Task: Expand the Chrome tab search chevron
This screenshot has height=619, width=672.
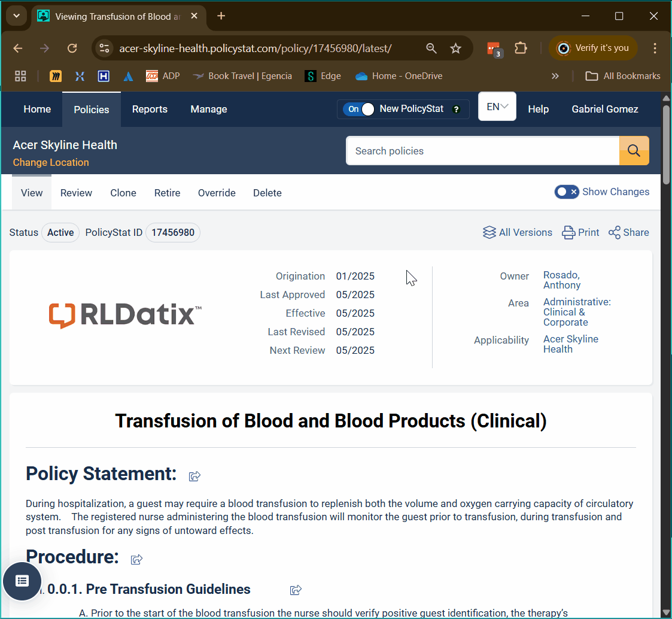Action: (x=16, y=16)
